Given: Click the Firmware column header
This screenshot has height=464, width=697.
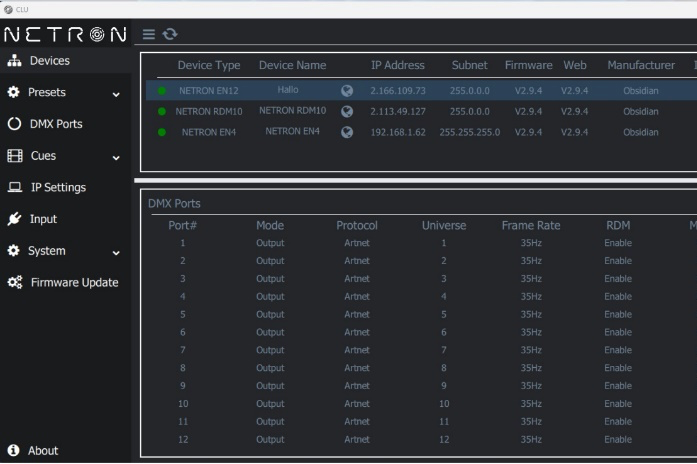Looking at the screenshot, I should (529, 65).
